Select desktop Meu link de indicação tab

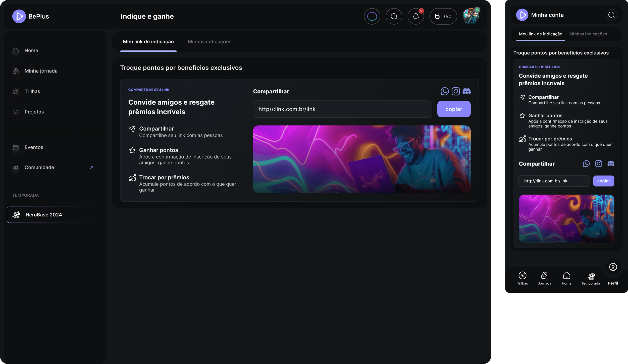pos(148,42)
